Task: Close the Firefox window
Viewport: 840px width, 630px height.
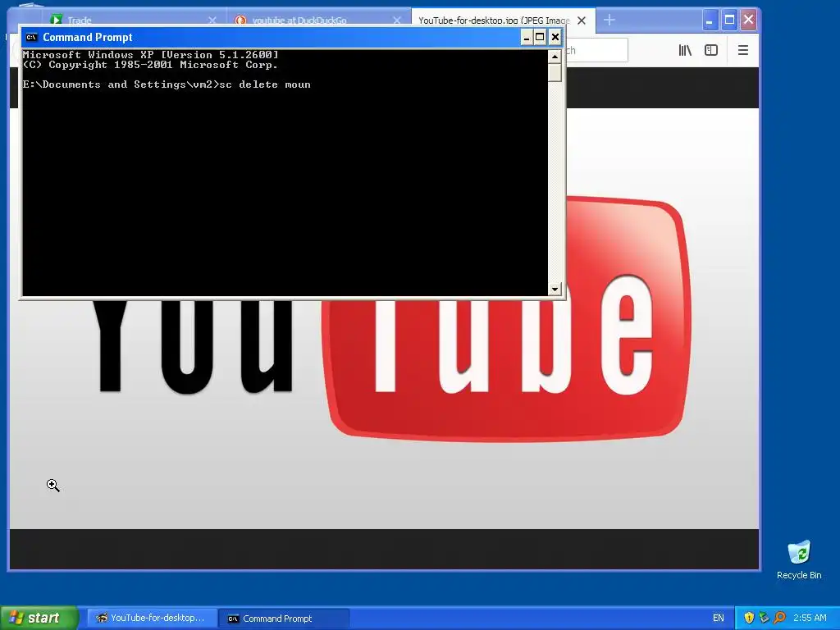Action: click(748, 21)
